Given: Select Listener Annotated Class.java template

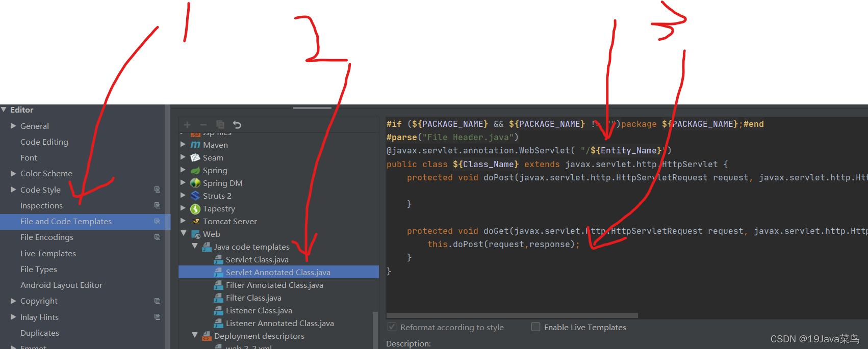Looking at the screenshot, I should [280, 324].
